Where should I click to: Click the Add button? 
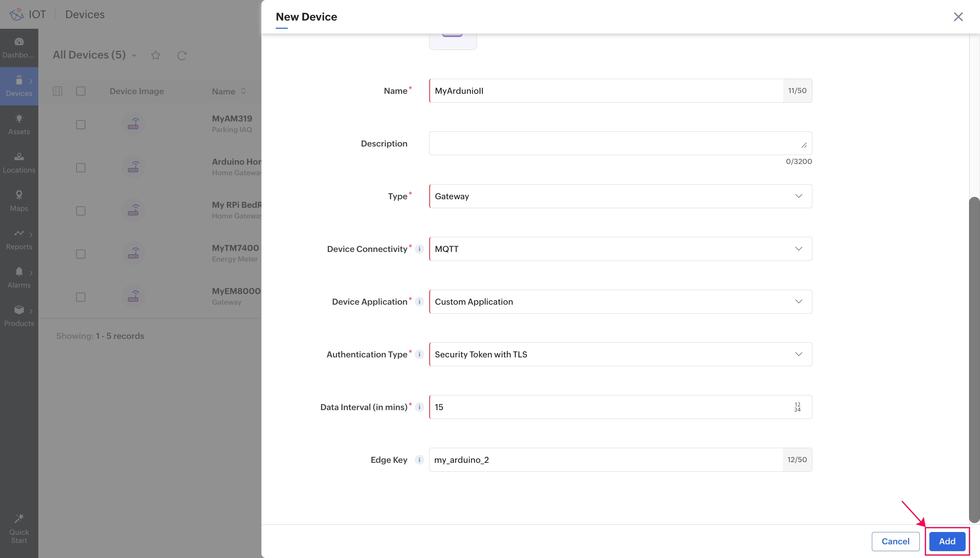(947, 541)
